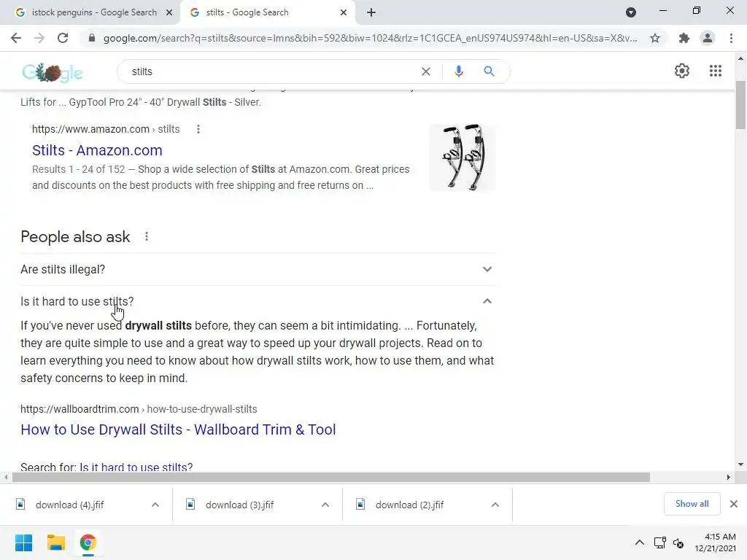The height and width of the screenshot is (560, 747).
Task: Collapse the 'Is it hard to use stilts?' answer
Action: [258, 301]
